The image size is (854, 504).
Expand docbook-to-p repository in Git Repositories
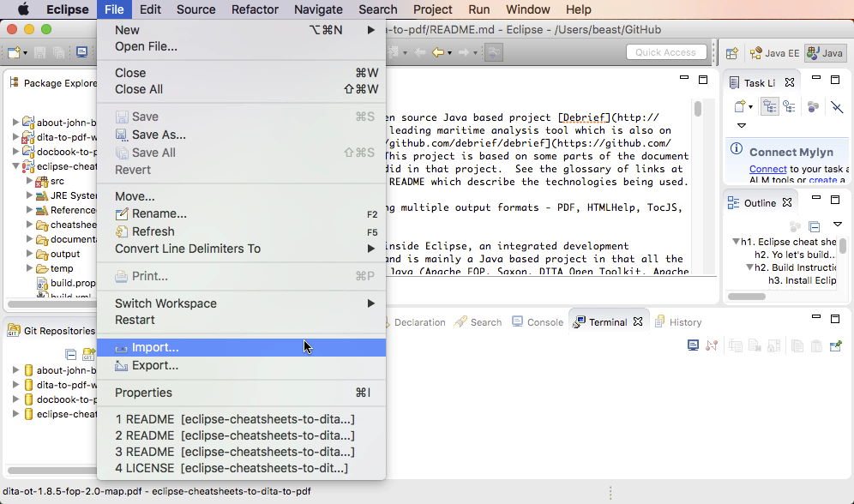click(x=15, y=399)
